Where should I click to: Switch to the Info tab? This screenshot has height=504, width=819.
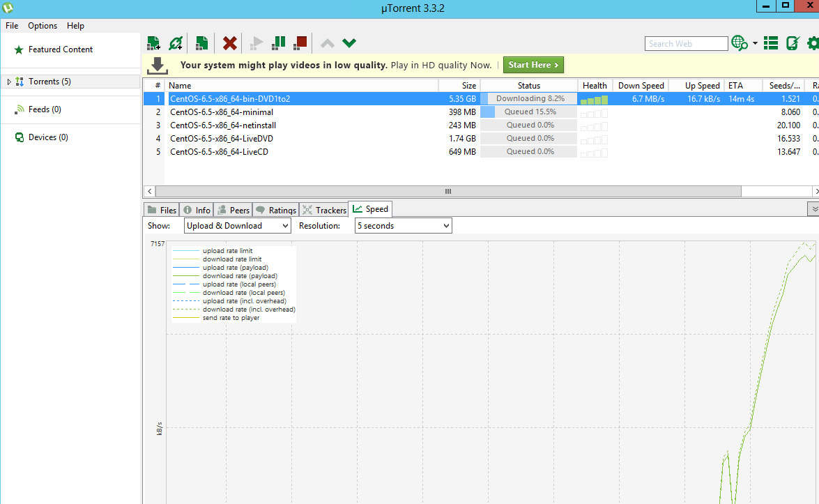(197, 210)
